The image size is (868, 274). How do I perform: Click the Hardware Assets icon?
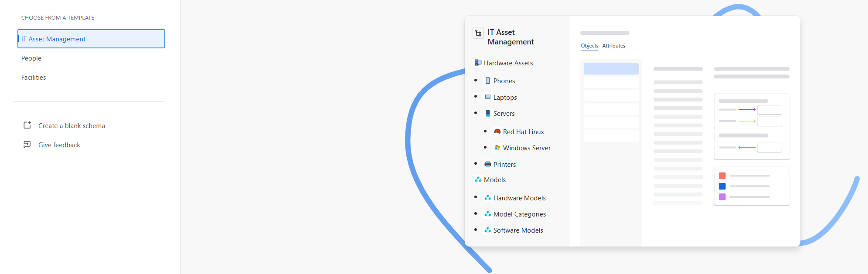coord(478,63)
